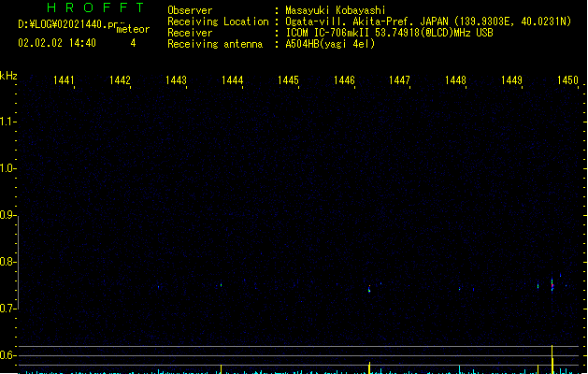Image resolution: width=588 pixels, height=374 pixels.
Task: Click time axis label 1441
Action: click(64, 80)
